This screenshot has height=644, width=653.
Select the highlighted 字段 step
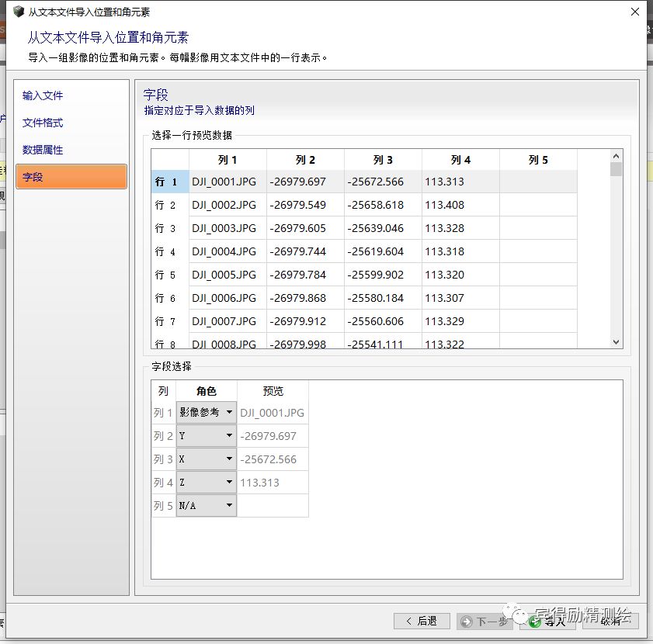point(71,177)
